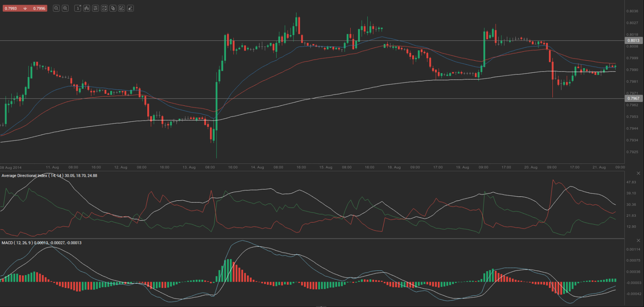
Task: Click the divider between ADX and MACD panels
Action: (x=312, y=239)
